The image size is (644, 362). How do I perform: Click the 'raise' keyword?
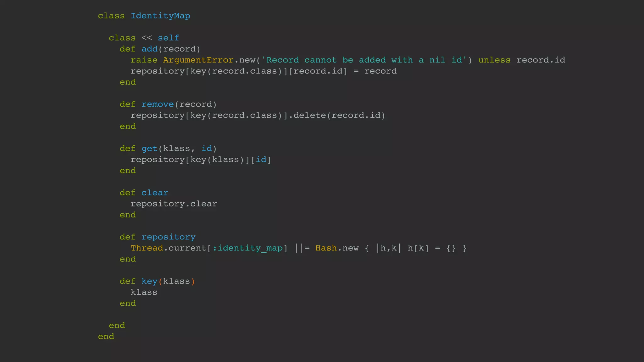click(144, 60)
